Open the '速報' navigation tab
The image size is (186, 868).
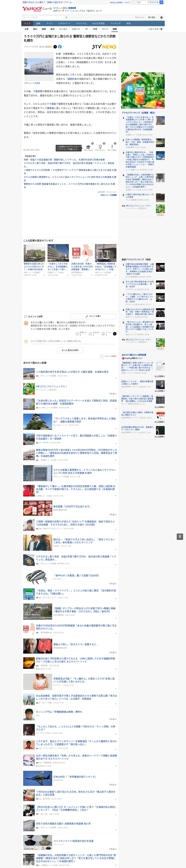tap(38, 24)
